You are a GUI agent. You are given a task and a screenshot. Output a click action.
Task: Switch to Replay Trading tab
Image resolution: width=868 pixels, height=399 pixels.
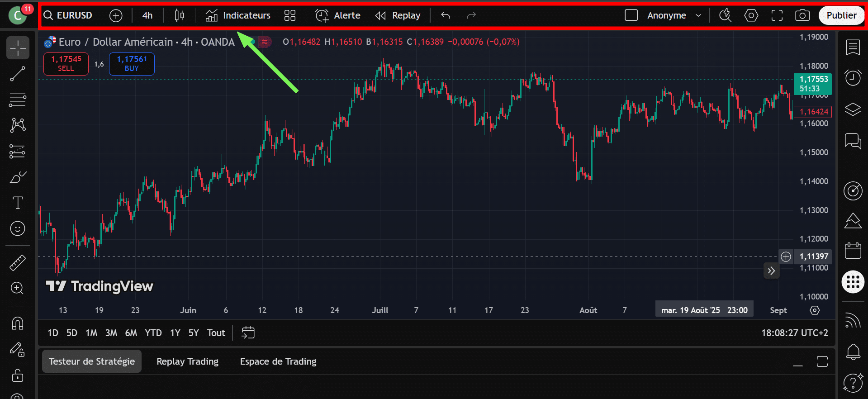pos(187,361)
